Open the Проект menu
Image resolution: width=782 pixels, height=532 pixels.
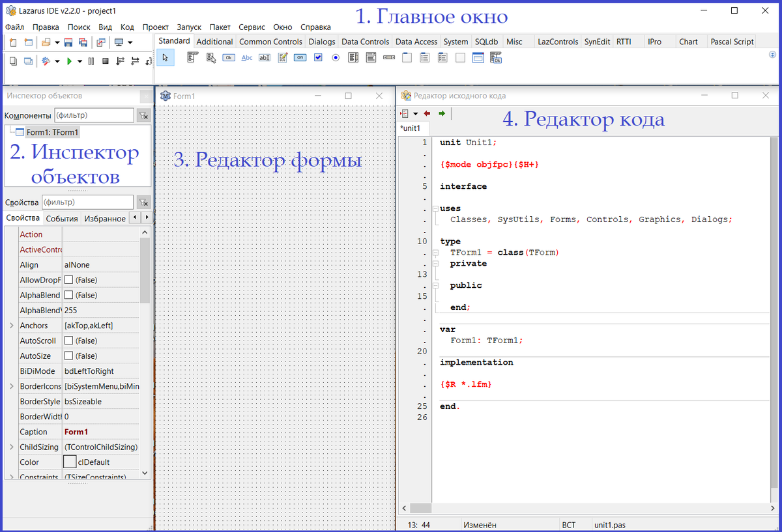click(156, 27)
